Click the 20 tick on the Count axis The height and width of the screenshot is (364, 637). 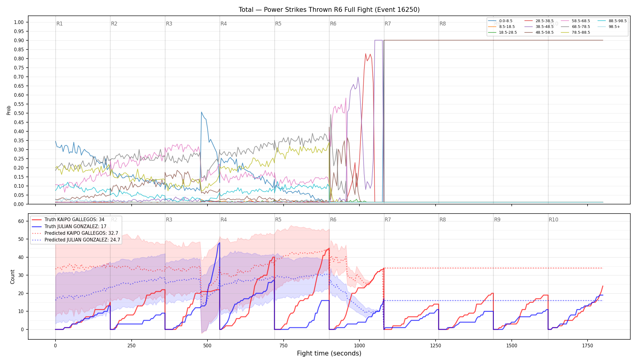click(x=21, y=293)
